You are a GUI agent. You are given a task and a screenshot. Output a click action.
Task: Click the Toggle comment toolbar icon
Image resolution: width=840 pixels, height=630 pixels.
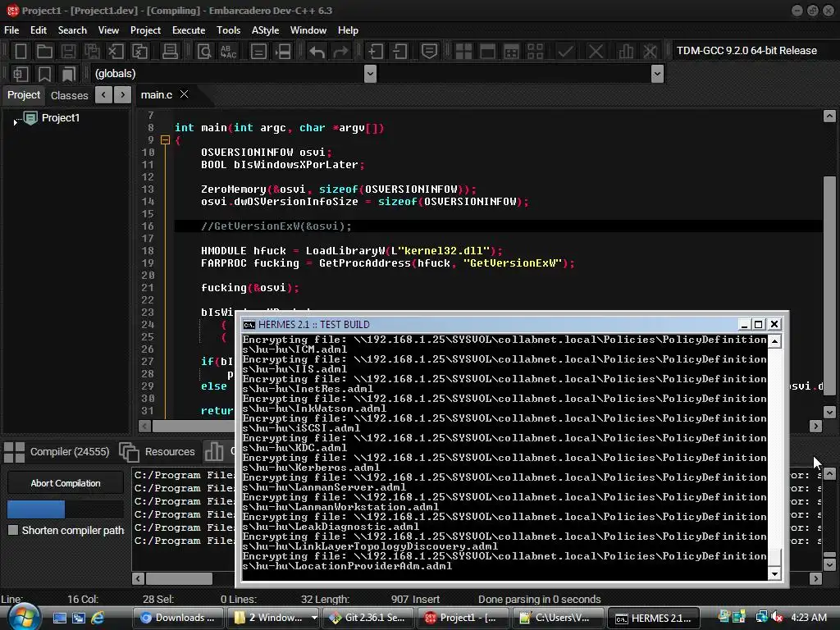point(429,51)
